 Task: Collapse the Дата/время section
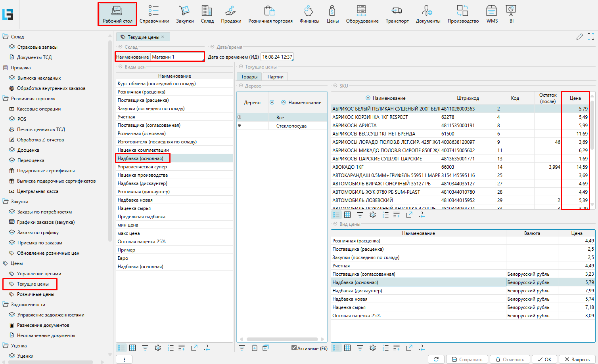[x=212, y=47]
